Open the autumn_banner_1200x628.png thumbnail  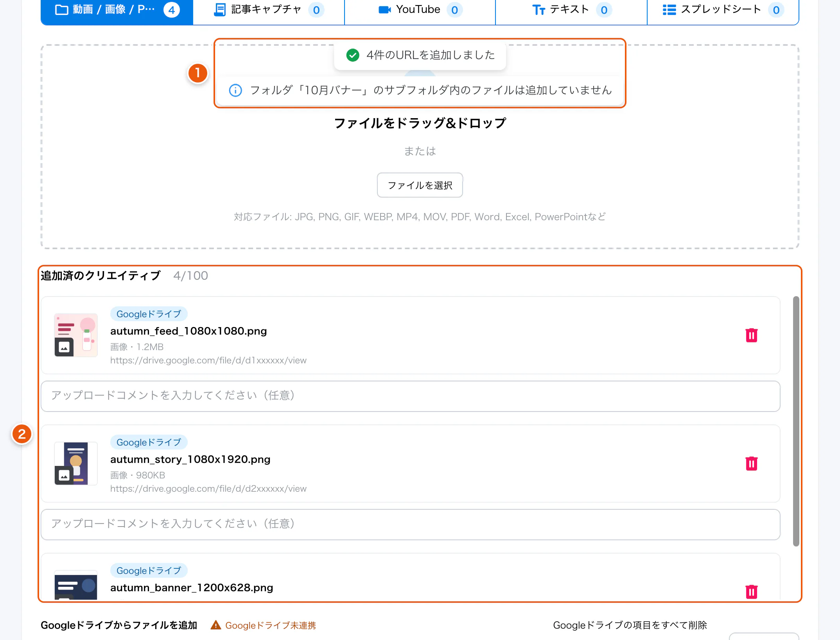coord(76,585)
